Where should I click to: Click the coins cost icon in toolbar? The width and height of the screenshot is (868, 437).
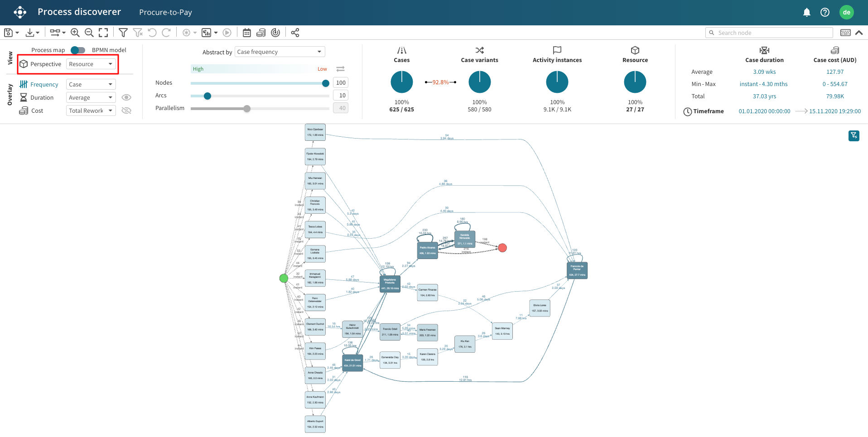tap(261, 33)
